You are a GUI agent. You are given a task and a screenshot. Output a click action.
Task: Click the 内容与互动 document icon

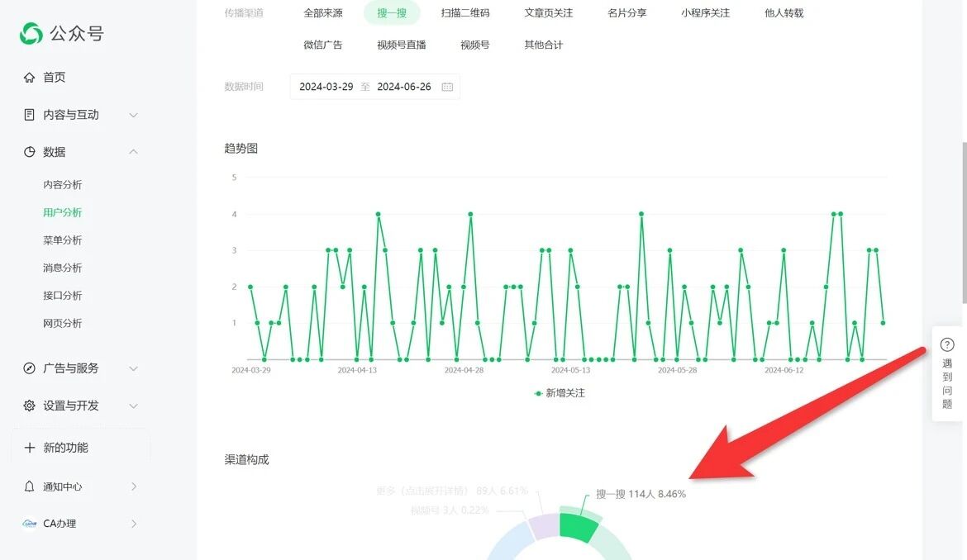[x=29, y=115]
